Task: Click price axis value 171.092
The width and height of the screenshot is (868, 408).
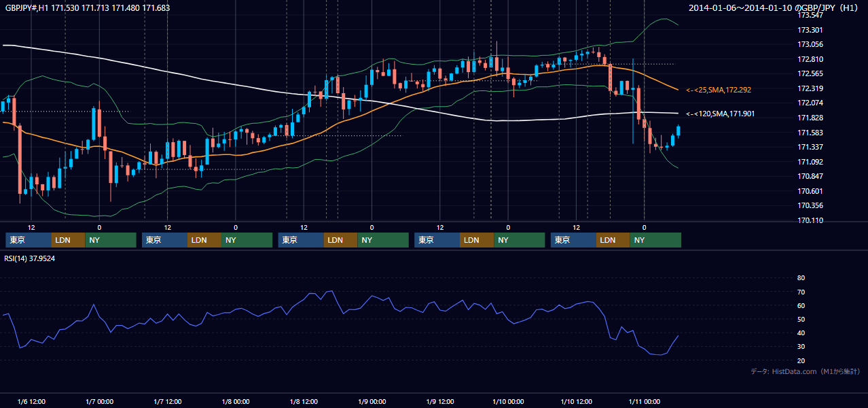Action: click(x=810, y=162)
